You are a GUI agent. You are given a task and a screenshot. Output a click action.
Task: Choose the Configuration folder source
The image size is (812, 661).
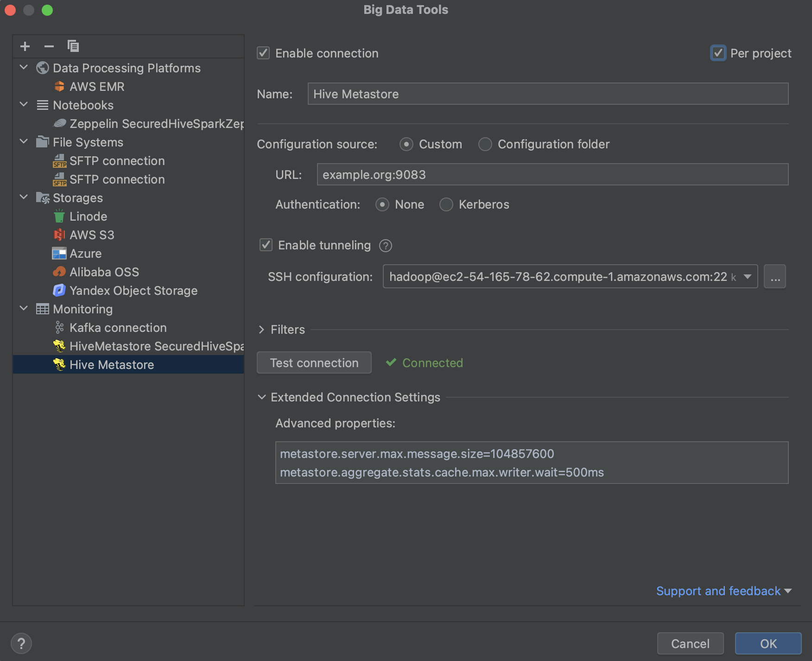[485, 144]
